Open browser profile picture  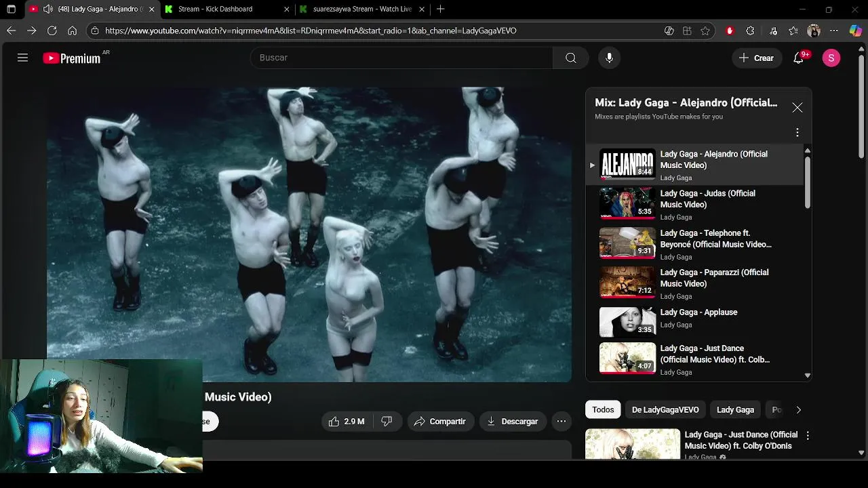tap(814, 30)
